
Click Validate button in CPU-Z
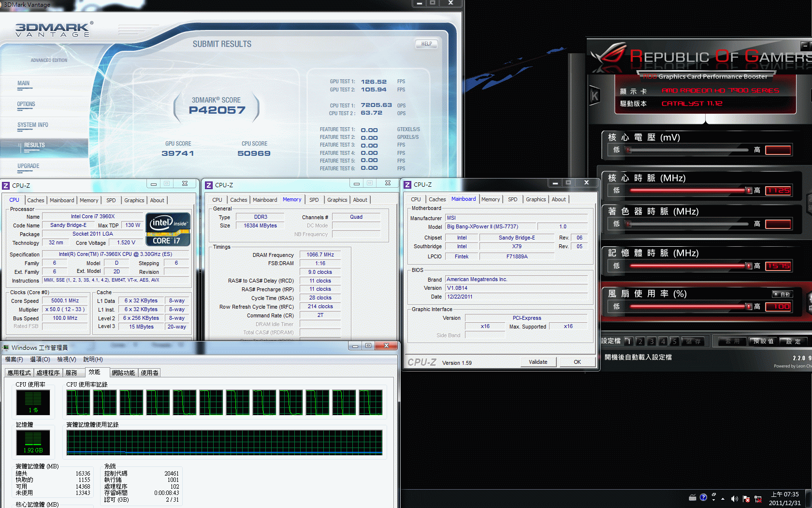(x=538, y=362)
